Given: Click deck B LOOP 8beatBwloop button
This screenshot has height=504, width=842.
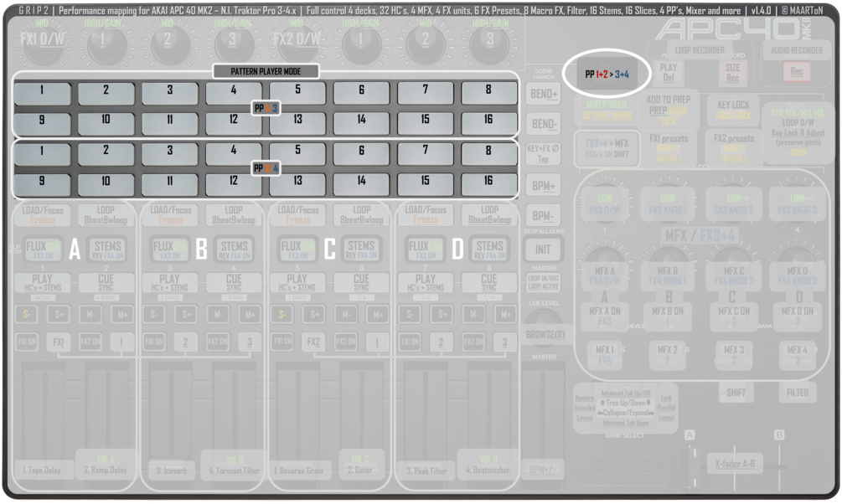Looking at the screenshot, I should coord(234,214).
